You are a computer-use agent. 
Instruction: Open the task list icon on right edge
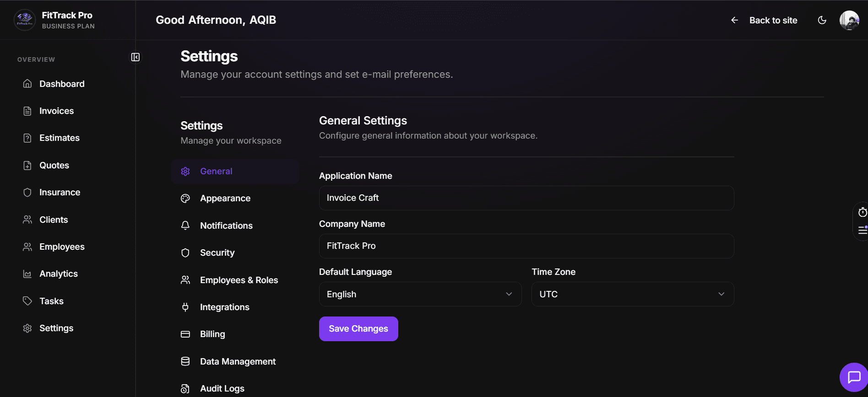863,230
